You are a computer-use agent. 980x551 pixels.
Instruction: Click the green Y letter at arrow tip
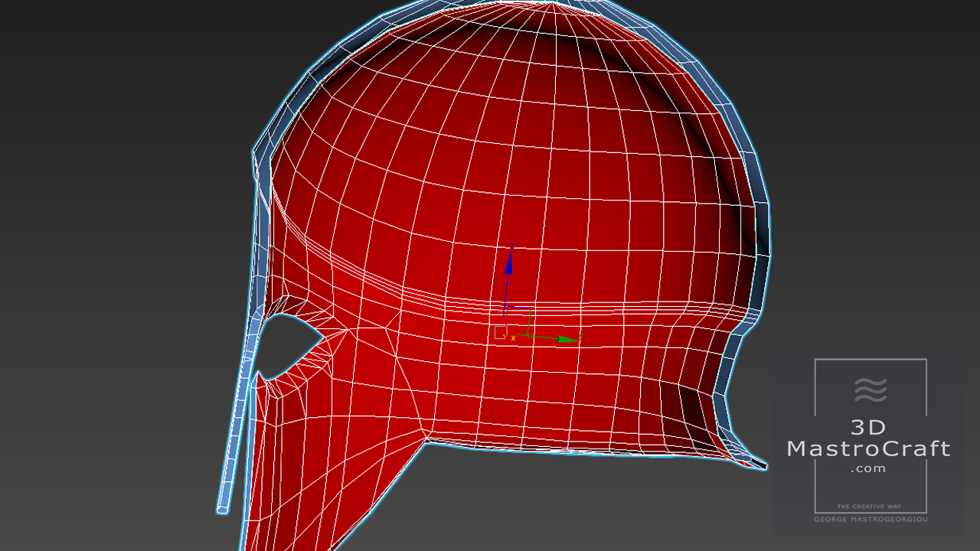[x=580, y=336]
